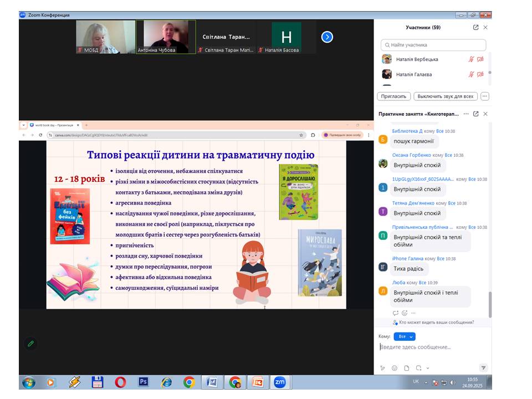The image size is (532, 399).
Task: Click the screenshot capture icon in chat
Action: [x=419, y=368]
